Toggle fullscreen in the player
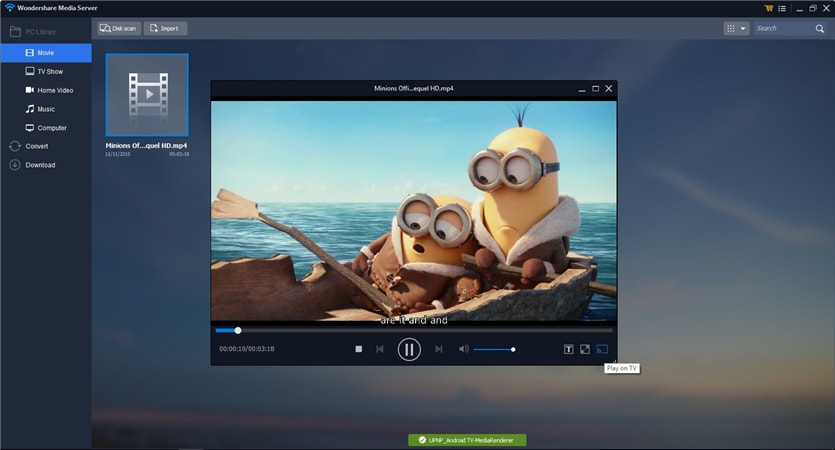The height and width of the screenshot is (450, 835). pyautogui.click(x=585, y=349)
